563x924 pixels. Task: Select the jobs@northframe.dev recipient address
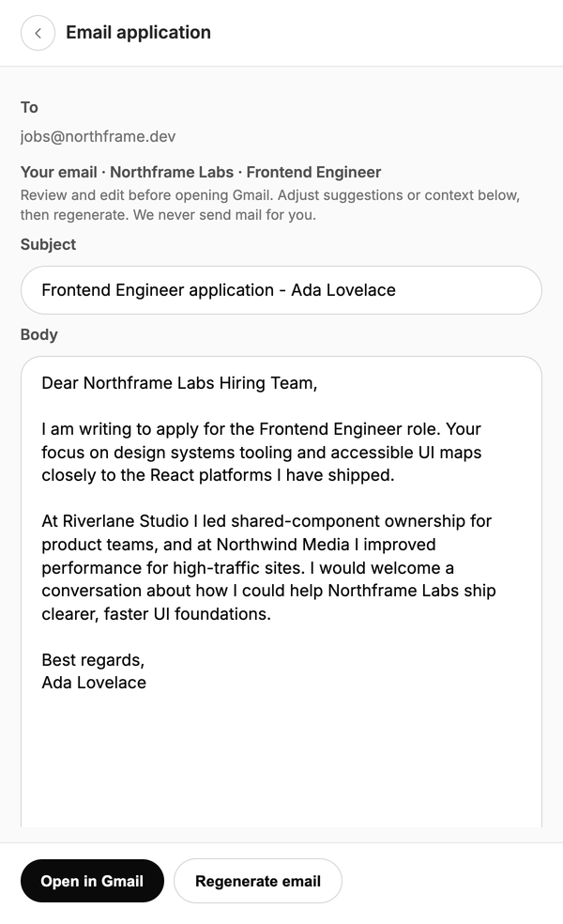98,137
